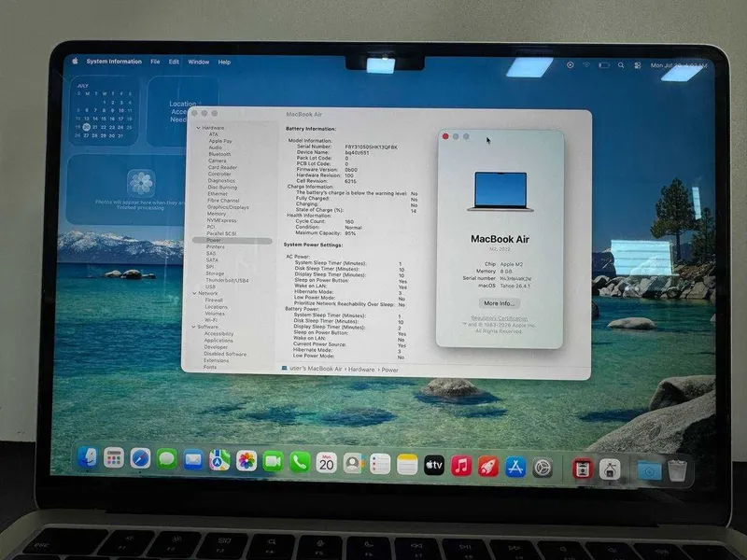Select Disabled Software in the sidebar
747x560 pixels.
[225, 354]
